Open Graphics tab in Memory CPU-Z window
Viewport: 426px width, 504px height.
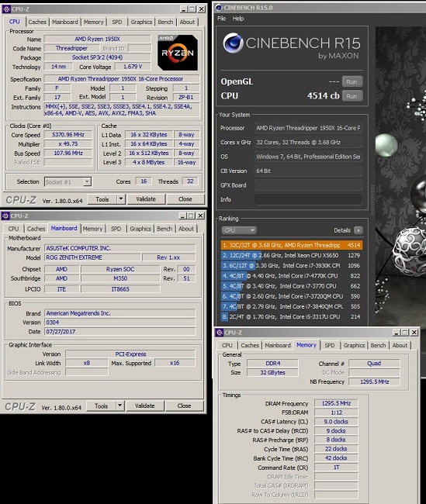coord(354,345)
